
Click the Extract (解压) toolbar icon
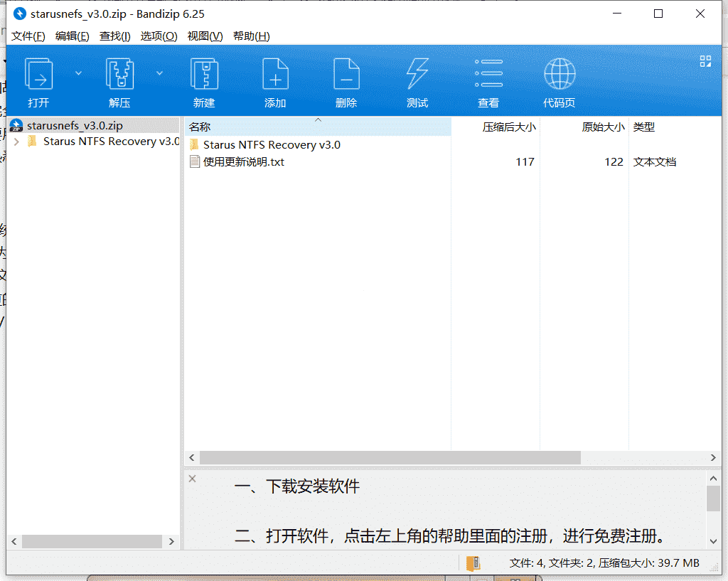pos(119,74)
